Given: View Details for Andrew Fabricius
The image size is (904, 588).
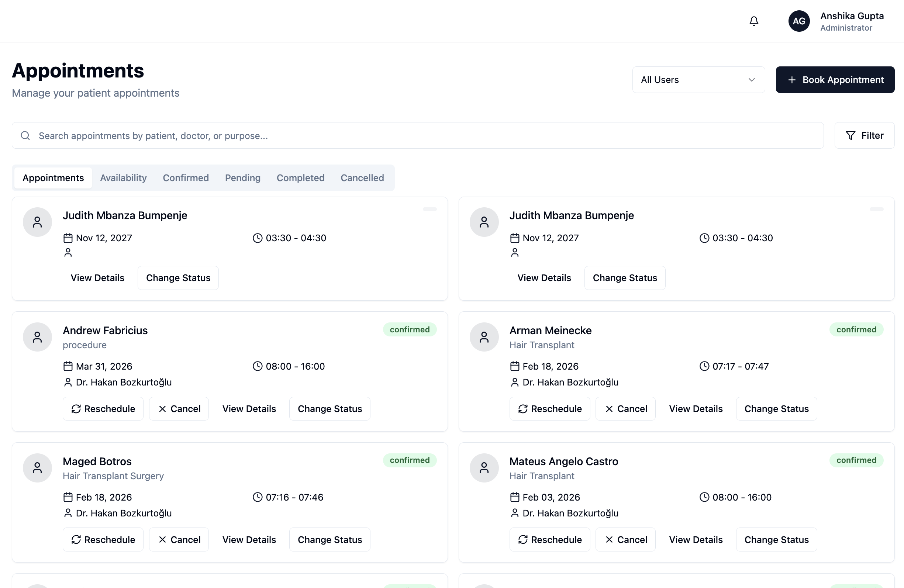Looking at the screenshot, I should point(249,409).
